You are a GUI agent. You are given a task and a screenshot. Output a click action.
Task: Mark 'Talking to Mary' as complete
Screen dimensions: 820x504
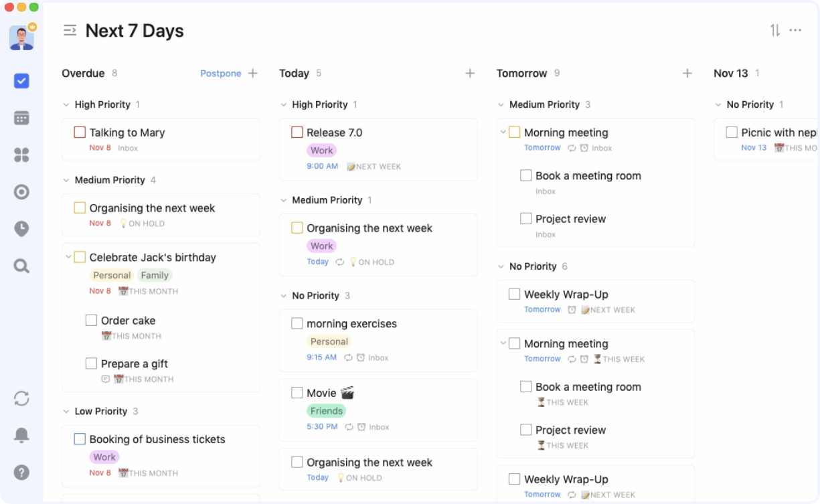(80, 132)
